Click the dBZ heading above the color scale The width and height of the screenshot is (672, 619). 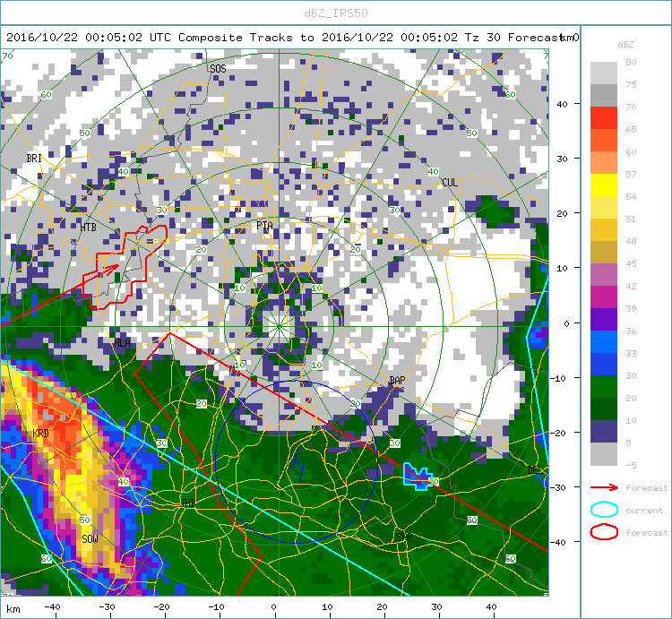click(x=625, y=45)
